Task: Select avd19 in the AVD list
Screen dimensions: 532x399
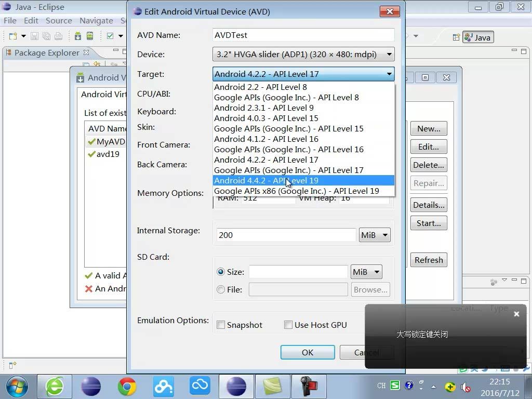Action: click(107, 154)
